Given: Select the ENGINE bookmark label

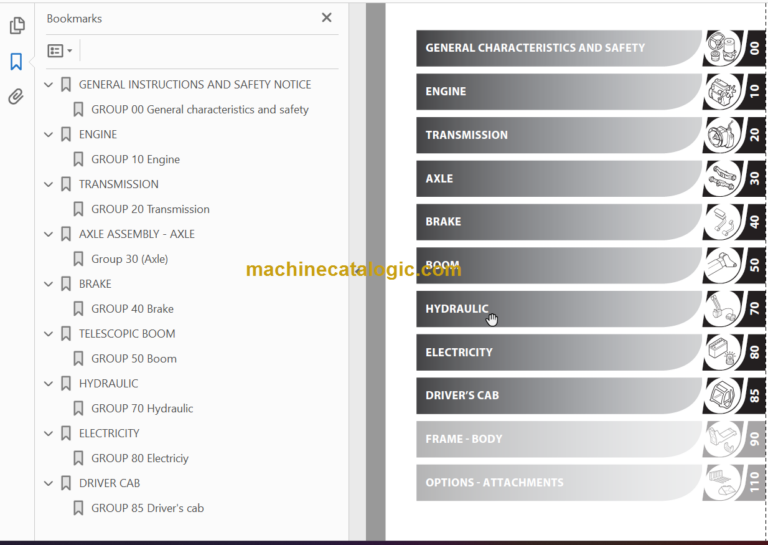Looking at the screenshot, I should 98,135.
